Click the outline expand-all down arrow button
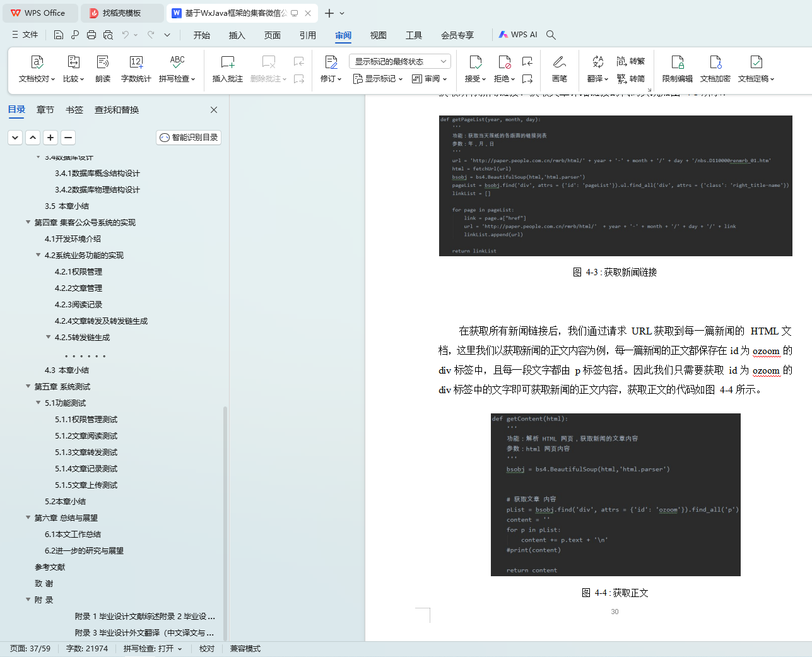The height and width of the screenshot is (657, 812). 15,138
